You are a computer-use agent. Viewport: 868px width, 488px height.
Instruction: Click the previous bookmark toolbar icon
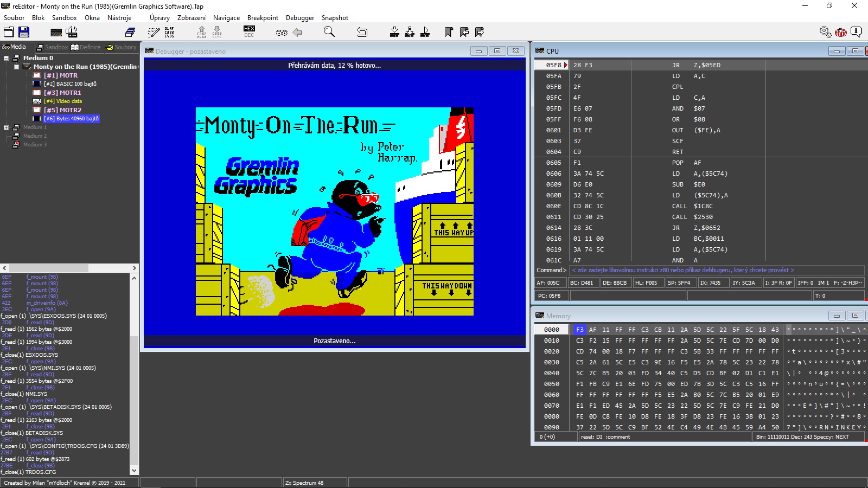tap(464, 32)
